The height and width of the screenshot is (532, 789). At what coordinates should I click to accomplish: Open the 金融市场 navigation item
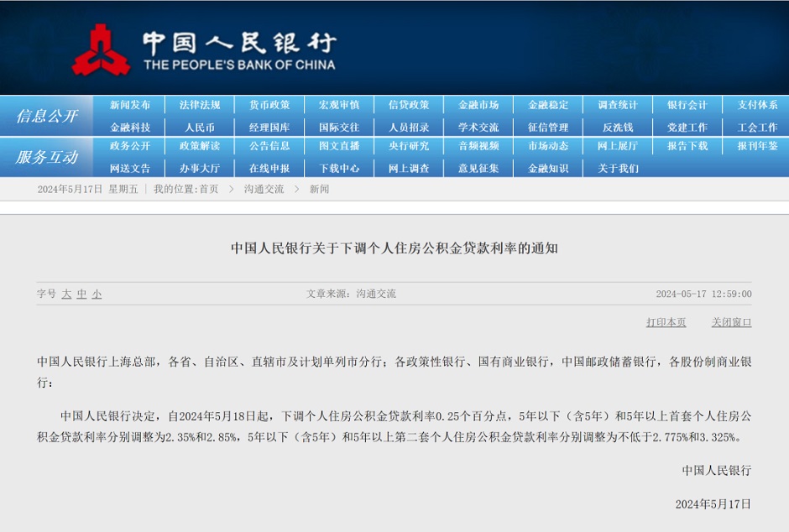pos(477,105)
